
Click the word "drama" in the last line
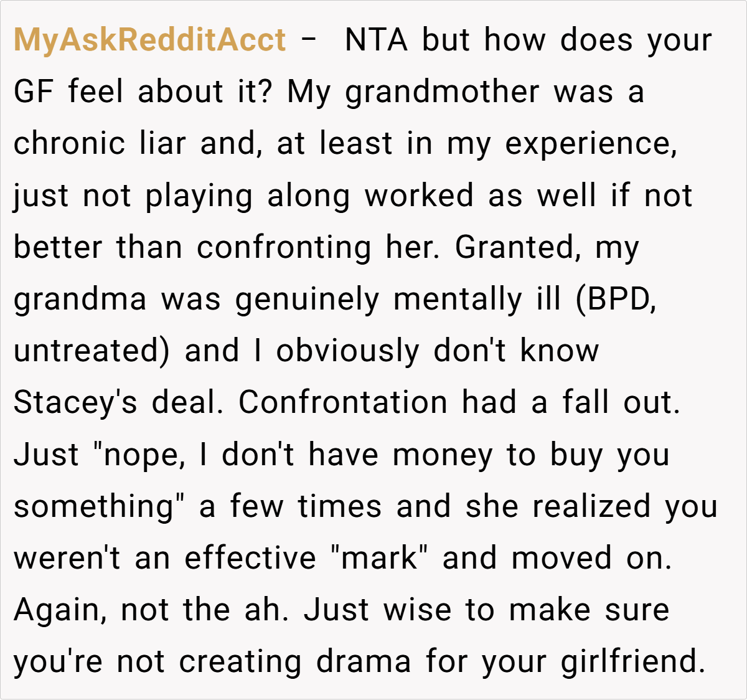[x=364, y=661]
